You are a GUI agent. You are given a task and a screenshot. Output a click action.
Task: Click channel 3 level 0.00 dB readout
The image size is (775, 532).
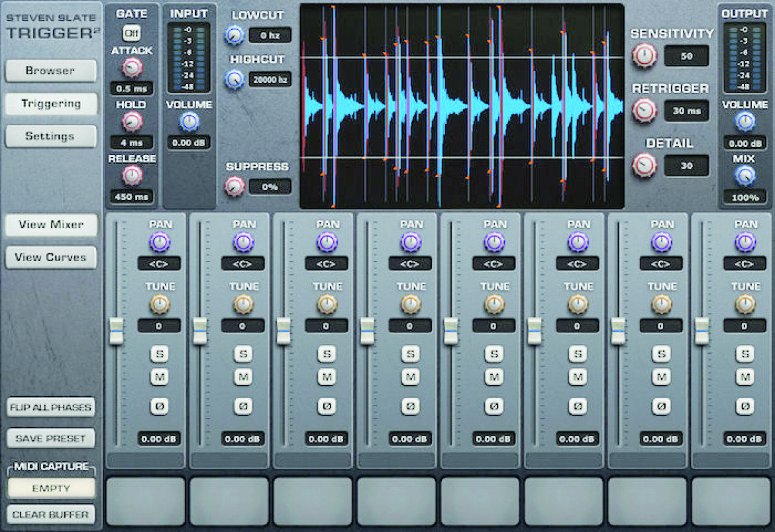click(x=327, y=439)
